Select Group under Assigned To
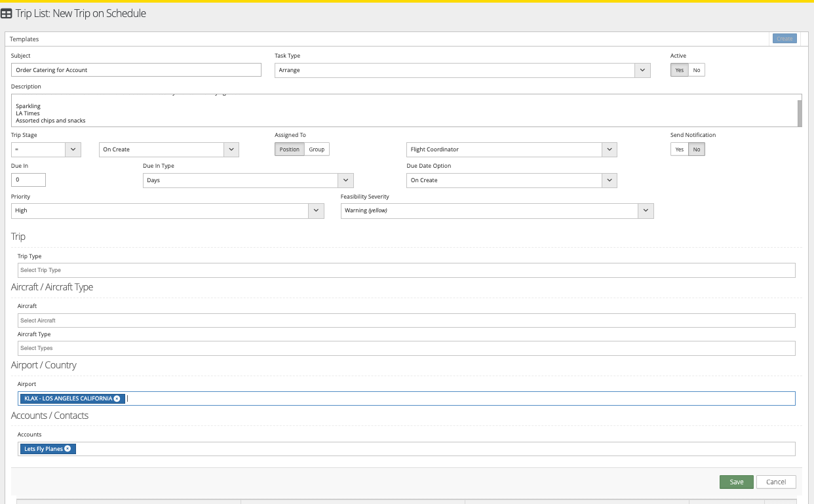 317,149
